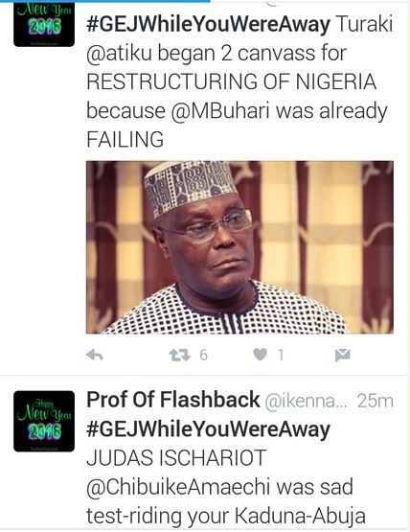Viewport: 410px width, 532px height.
Task: Tap the retweet count 6
Action: pyautogui.click(x=203, y=355)
